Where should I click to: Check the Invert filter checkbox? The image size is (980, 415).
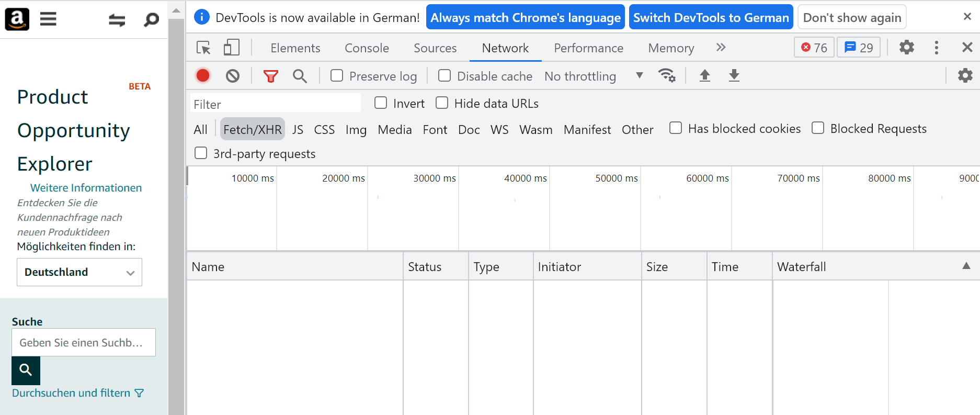(381, 103)
